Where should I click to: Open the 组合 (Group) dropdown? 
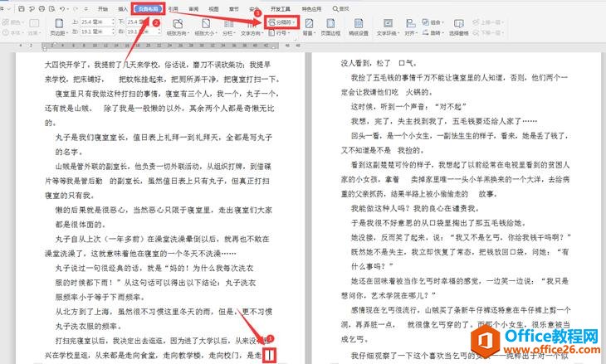pos(433,22)
